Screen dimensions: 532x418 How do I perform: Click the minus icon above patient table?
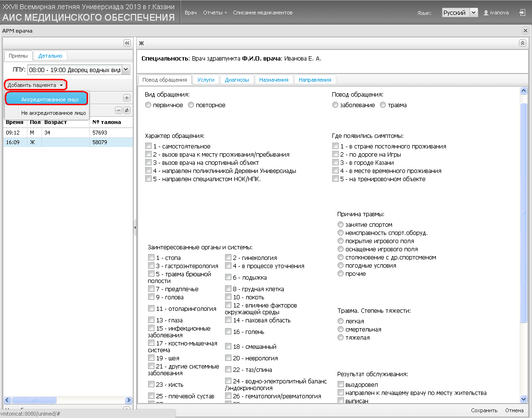pos(119,110)
